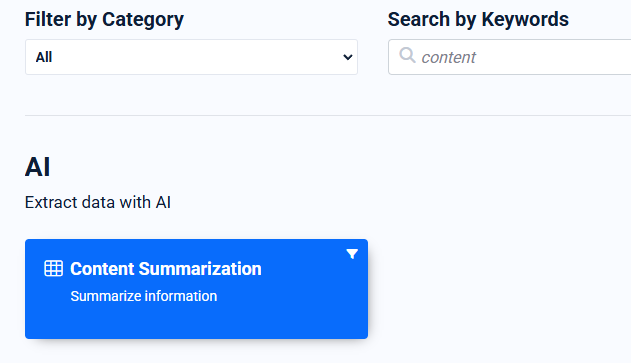
Task: Click blank area between filters and divider
Action: [328, 95]
